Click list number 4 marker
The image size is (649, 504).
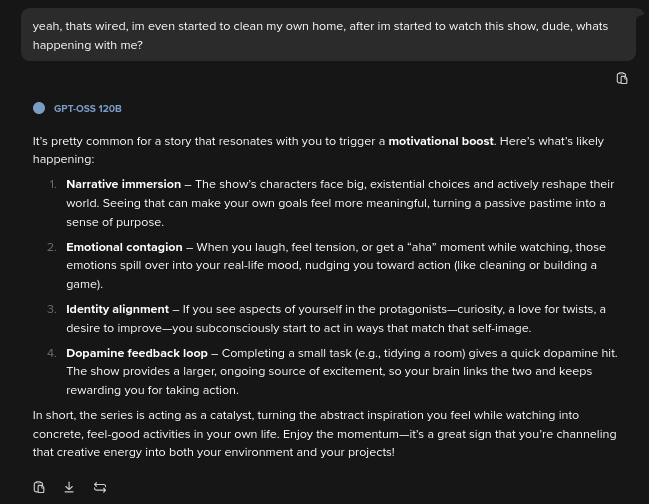[52, 353]
